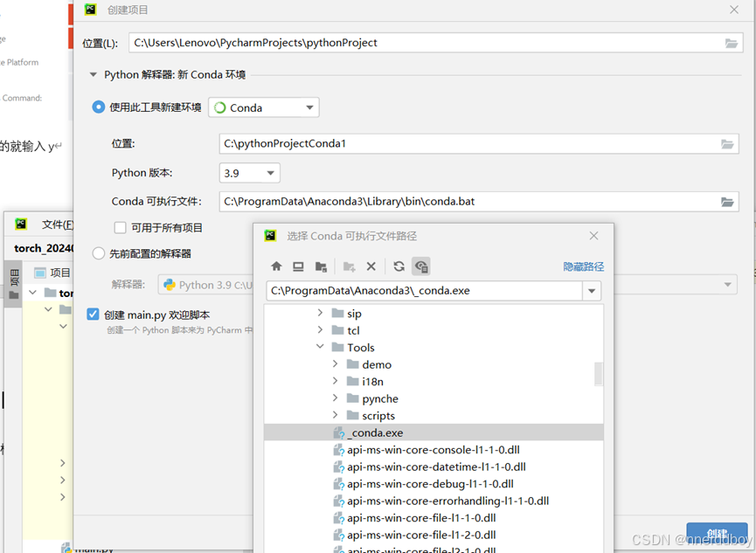
Task: Open the Python 版本 3.9 dropdown
Action: pyautogui.click(x=249, y=173)
